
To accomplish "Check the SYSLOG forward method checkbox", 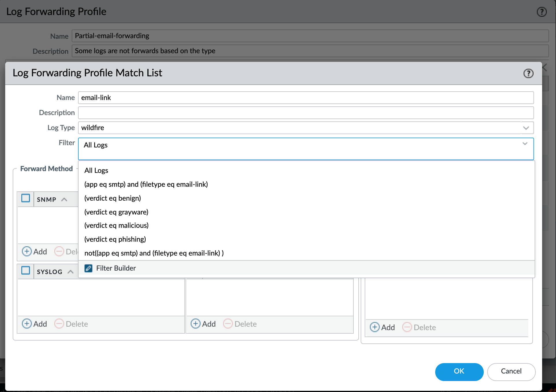I will 25,271.
